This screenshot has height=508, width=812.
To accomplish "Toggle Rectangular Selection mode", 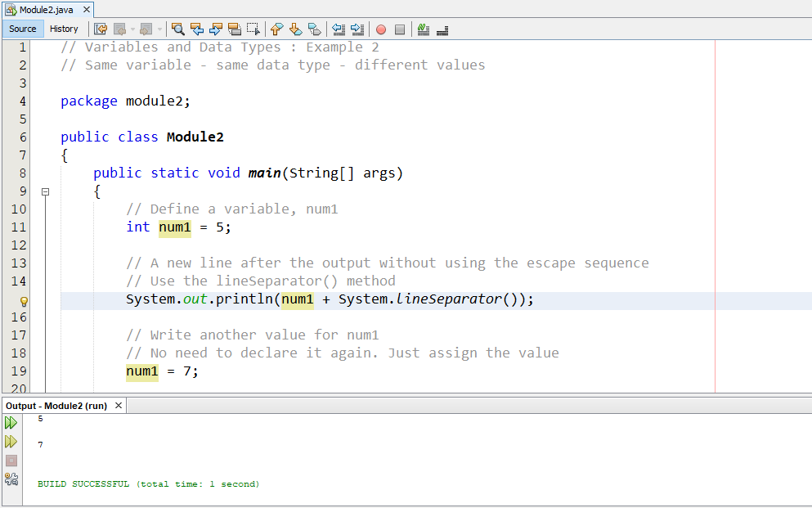I will point(253,29).
